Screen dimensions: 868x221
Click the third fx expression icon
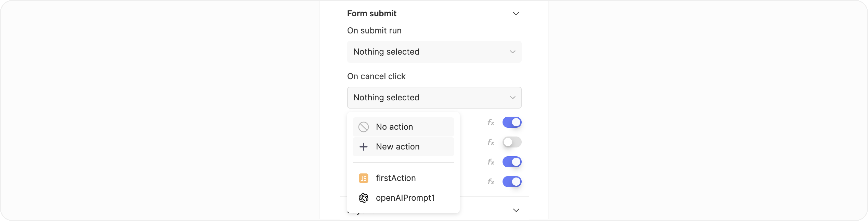[491, 162]
